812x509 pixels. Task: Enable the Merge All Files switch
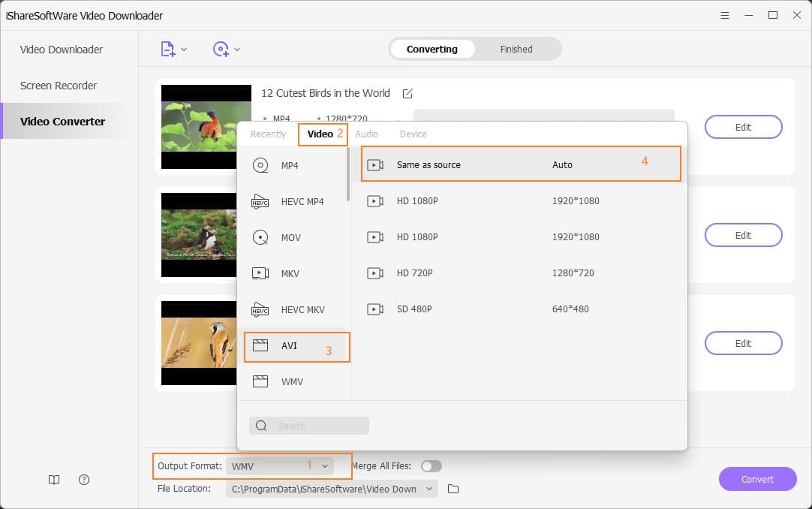point(432,466)
